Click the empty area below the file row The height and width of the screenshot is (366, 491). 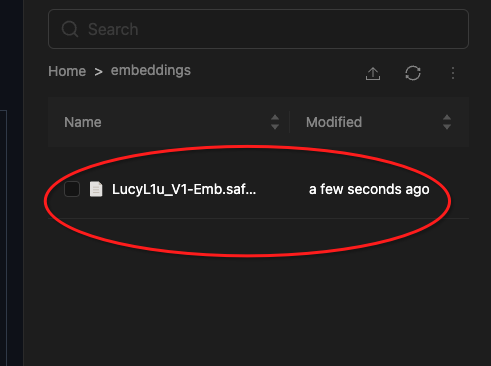point(258,293)
